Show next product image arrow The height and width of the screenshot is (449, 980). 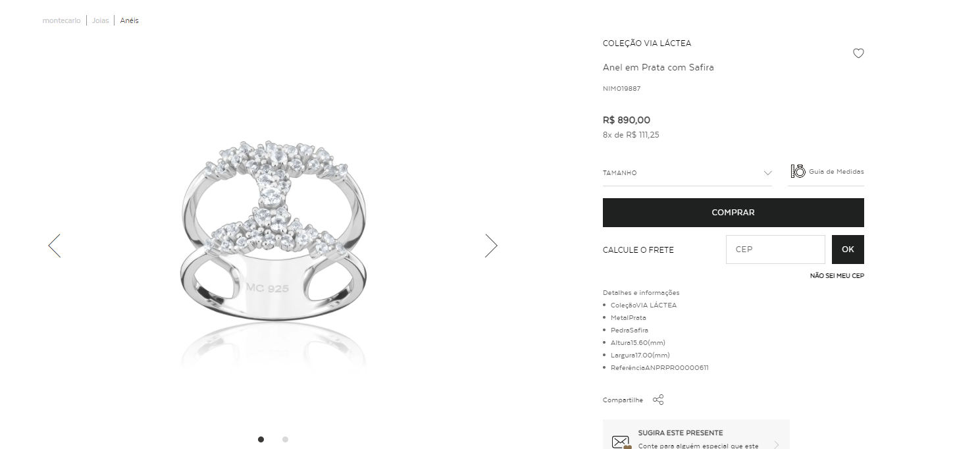491,246
